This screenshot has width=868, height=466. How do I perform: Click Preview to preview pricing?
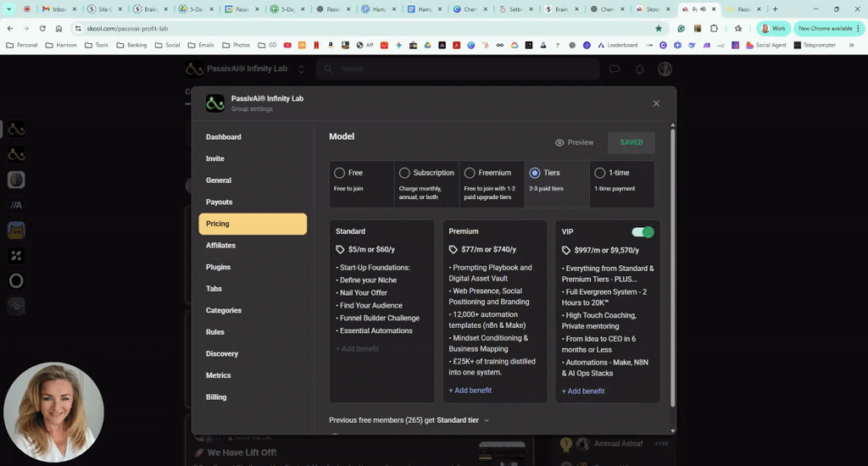tap(574, 143)
